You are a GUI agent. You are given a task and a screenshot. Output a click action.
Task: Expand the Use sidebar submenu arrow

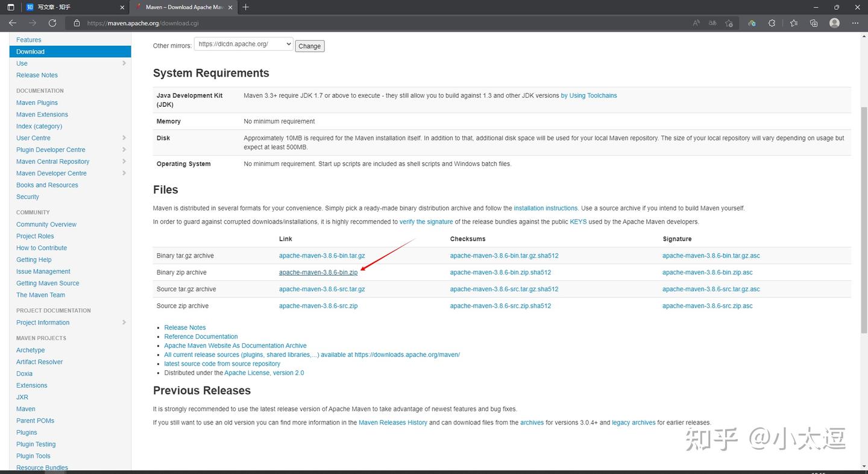coord(124,63)
